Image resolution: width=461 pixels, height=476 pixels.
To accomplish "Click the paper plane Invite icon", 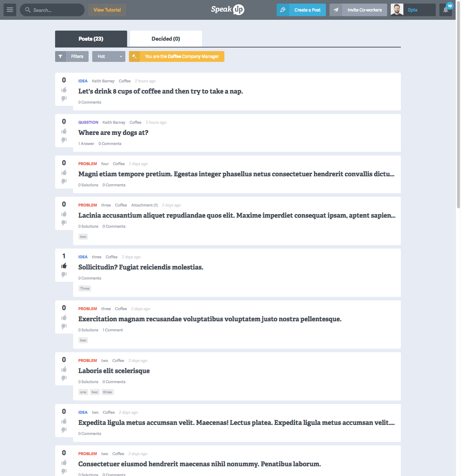I will coord(336,10).
